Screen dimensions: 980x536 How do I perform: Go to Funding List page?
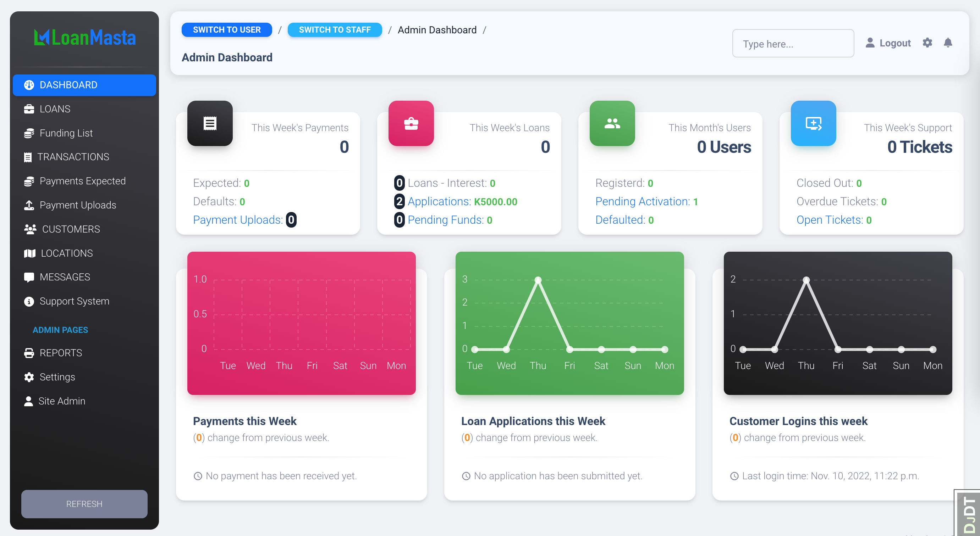[x=84, y=133]
